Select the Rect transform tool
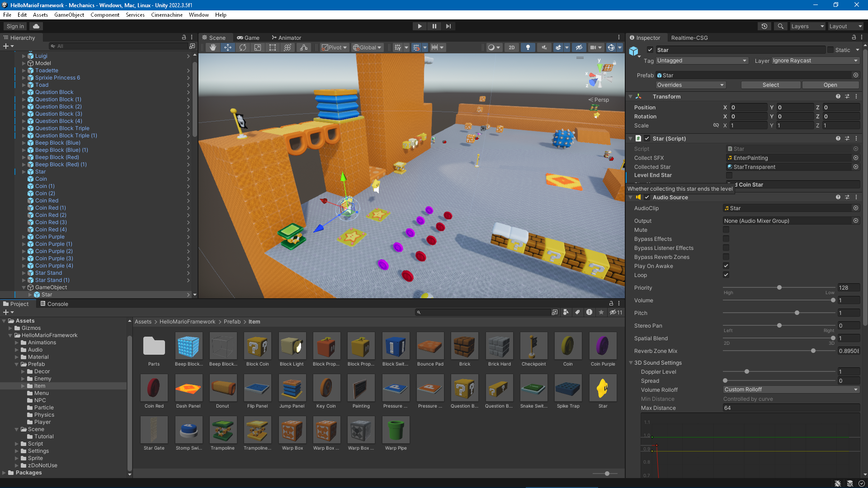 point(273,47)
